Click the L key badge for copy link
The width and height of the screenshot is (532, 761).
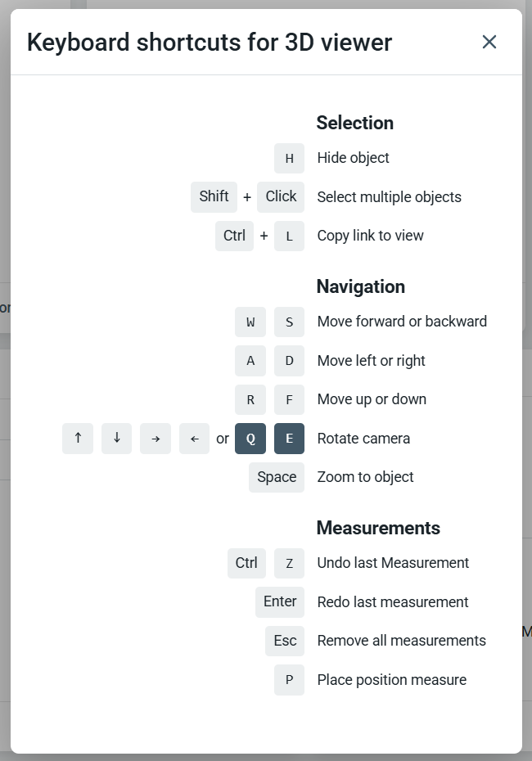289,236
